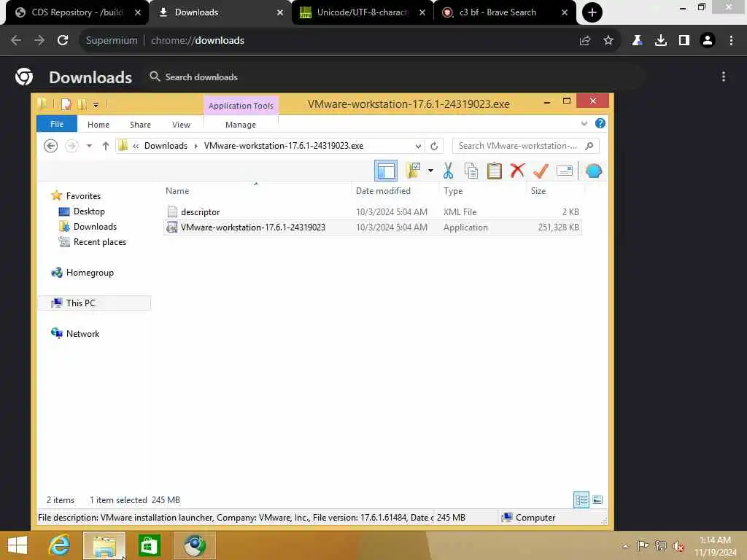Click the Cut scissors icon
The width and height of the screenshot is (747, 560).
point(448,171)
